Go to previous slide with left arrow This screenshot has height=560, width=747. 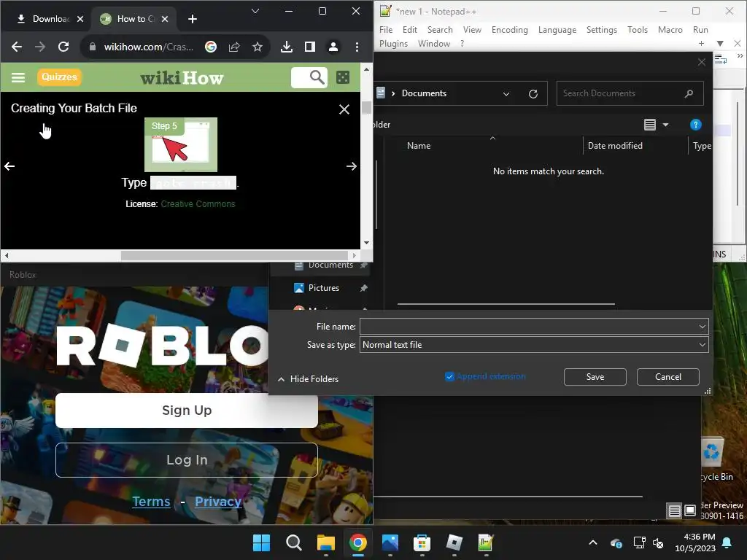tap(9, 166)
